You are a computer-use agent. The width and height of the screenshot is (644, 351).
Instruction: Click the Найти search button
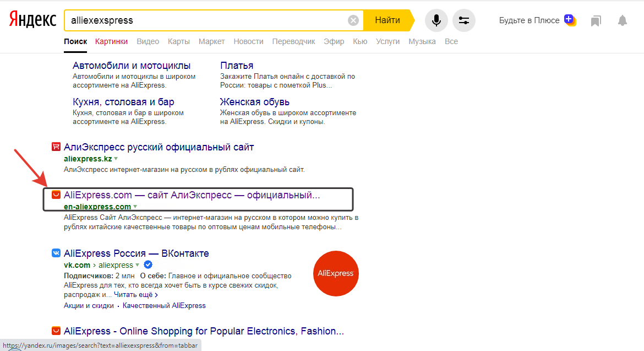(388, 20)
